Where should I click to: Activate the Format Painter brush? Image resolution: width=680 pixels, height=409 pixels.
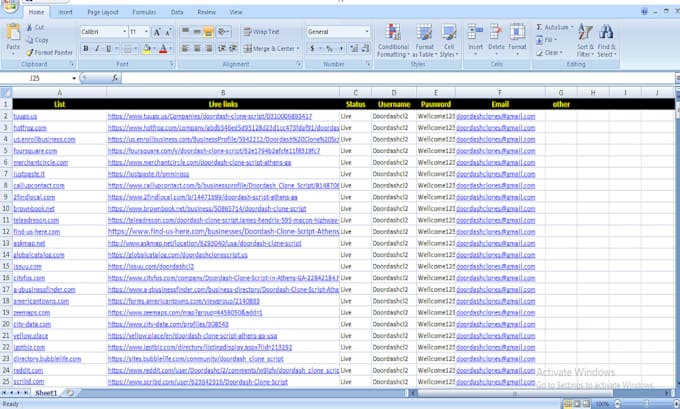tap(30, 52)
